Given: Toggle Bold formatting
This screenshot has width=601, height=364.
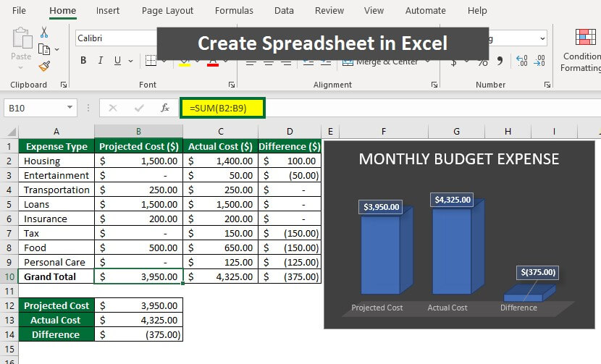Looking at the screenshot, I should [x=83, y=61].
